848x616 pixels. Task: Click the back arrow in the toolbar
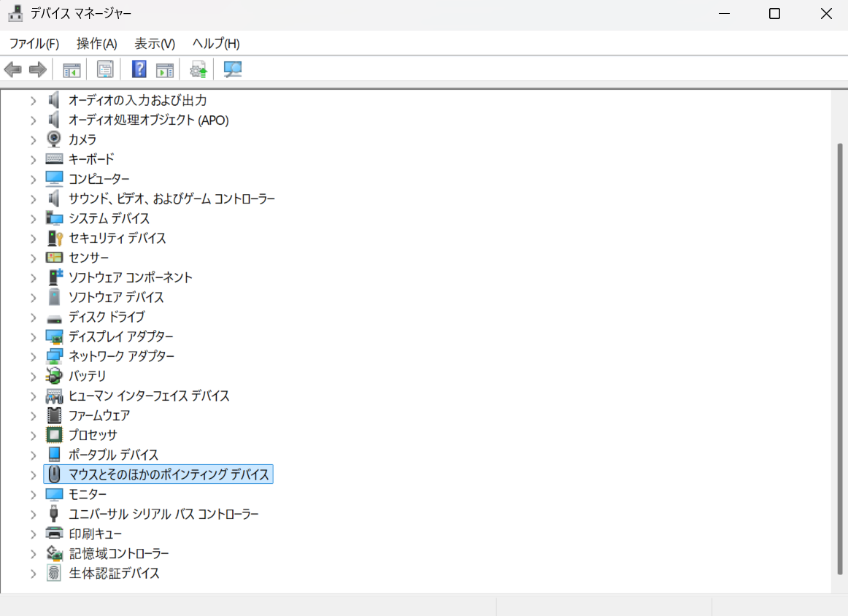point(13,69)
